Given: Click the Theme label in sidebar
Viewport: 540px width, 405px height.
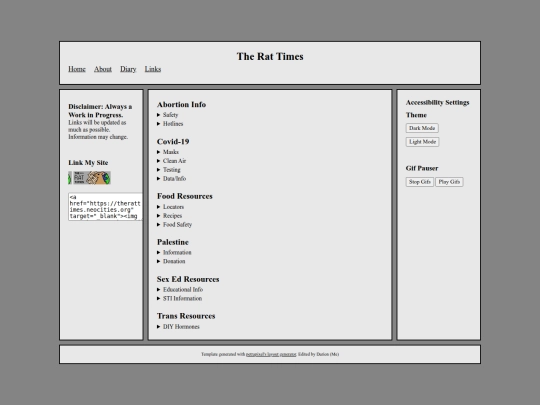Looking at the screenshot, I should (x=416, y=115).
